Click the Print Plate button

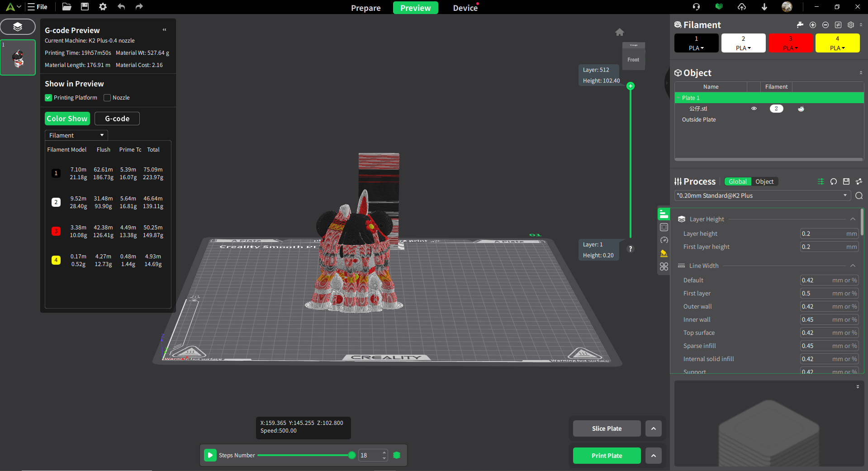(607, 456)
